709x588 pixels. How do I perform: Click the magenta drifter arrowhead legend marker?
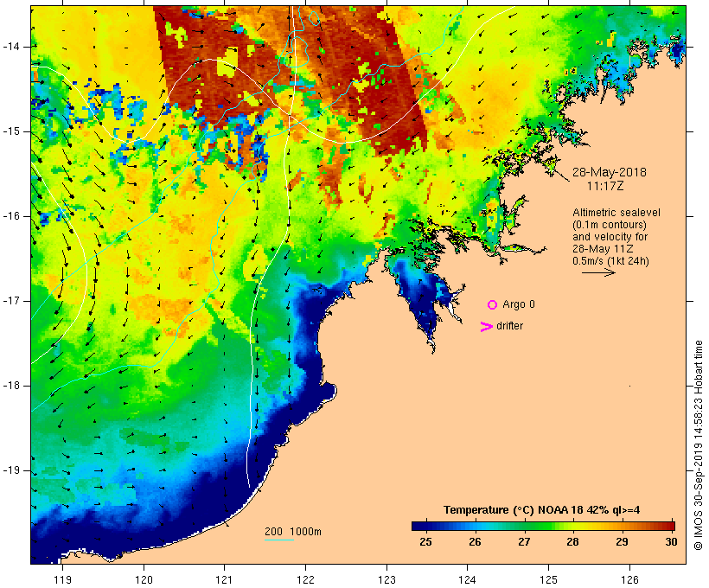coord(487,327)
